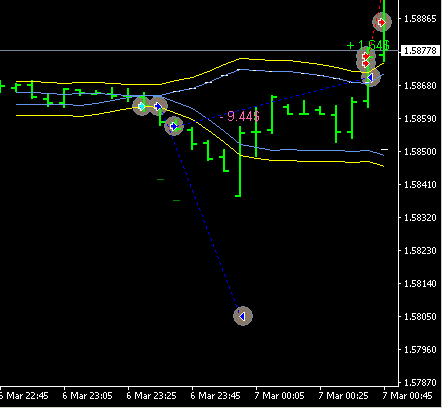443x408 pixels.
Task: Click the cyan arrow trade marker
Action: 142,106
